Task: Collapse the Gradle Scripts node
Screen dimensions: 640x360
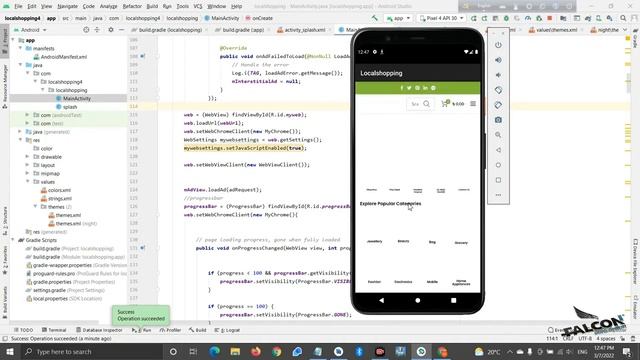Action: tap(13, 240)
